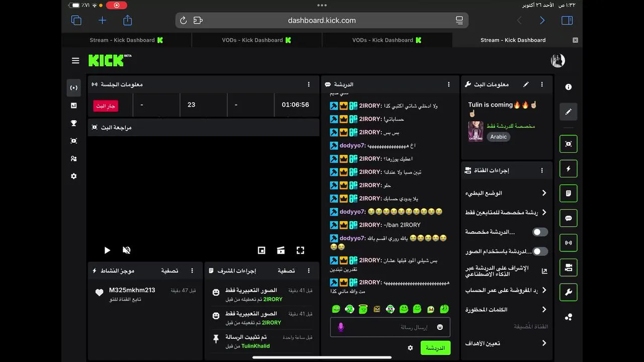Click the dashboard.kick.com address bar
644x362 pixels.
pyautogui.click(x=322, y=21)
